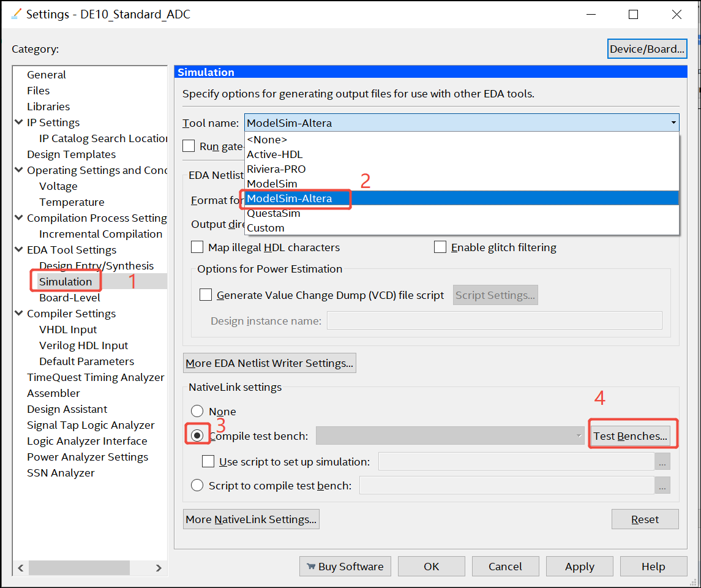Choose Custom from tool list
Screen dimensions: 701x588
462,228
